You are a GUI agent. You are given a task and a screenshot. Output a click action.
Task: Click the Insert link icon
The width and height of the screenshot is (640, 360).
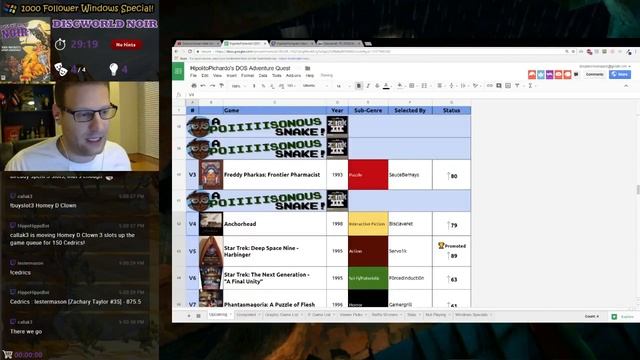click(489, 86)
